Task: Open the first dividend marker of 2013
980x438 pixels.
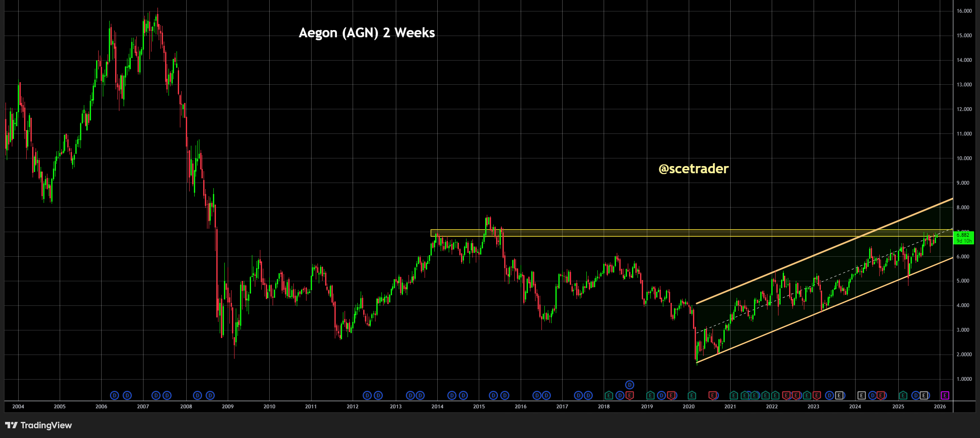Action: 410,395
